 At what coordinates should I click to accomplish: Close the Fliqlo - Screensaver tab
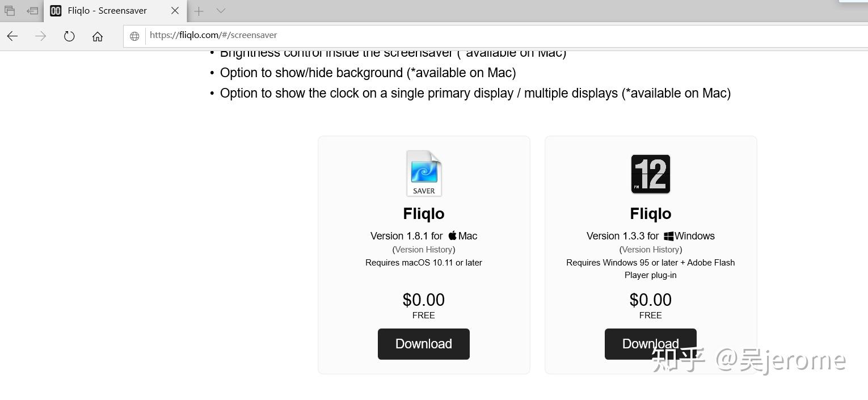[175, 11]
